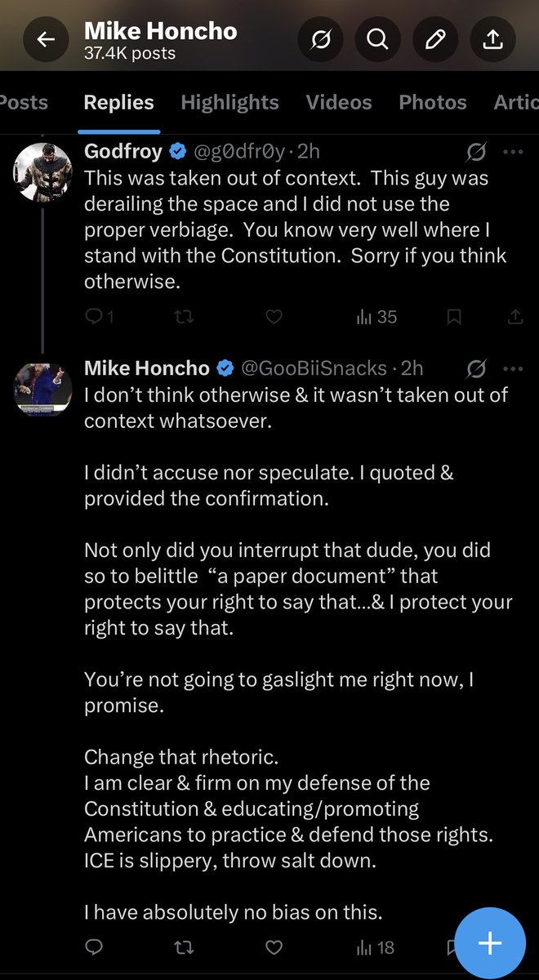View analytics showing 35 views
The width and height of the screenshot is (539, 980).
coord(376,317)
